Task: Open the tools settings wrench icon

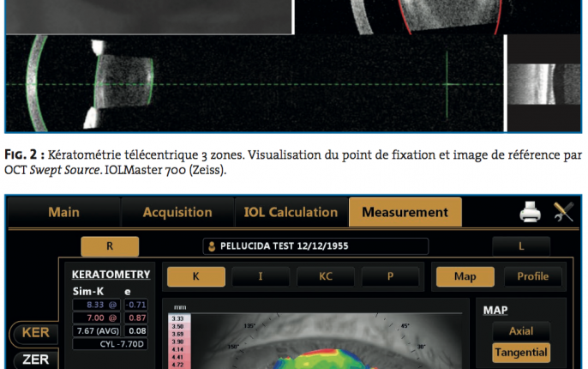Action: coord(564,212)
